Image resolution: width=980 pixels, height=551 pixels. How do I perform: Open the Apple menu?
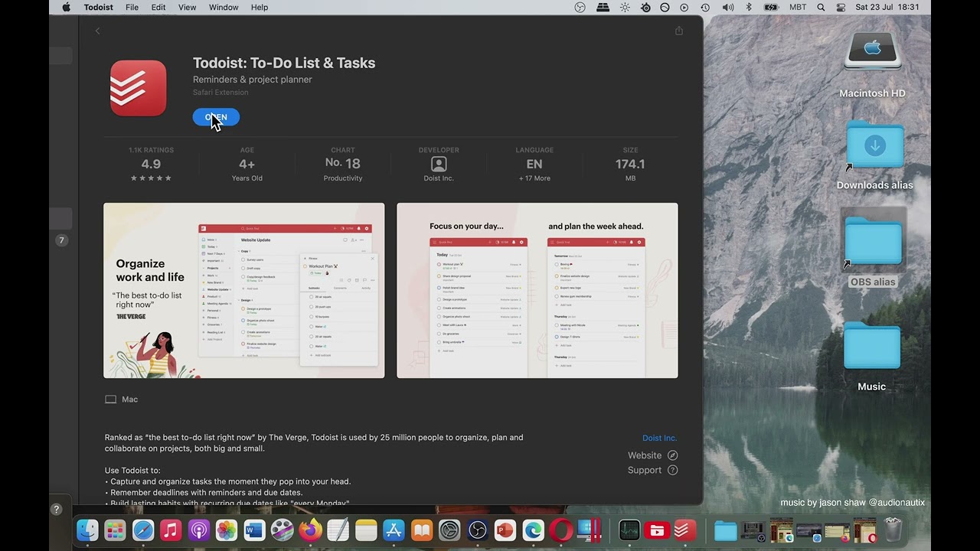[66, 7]
